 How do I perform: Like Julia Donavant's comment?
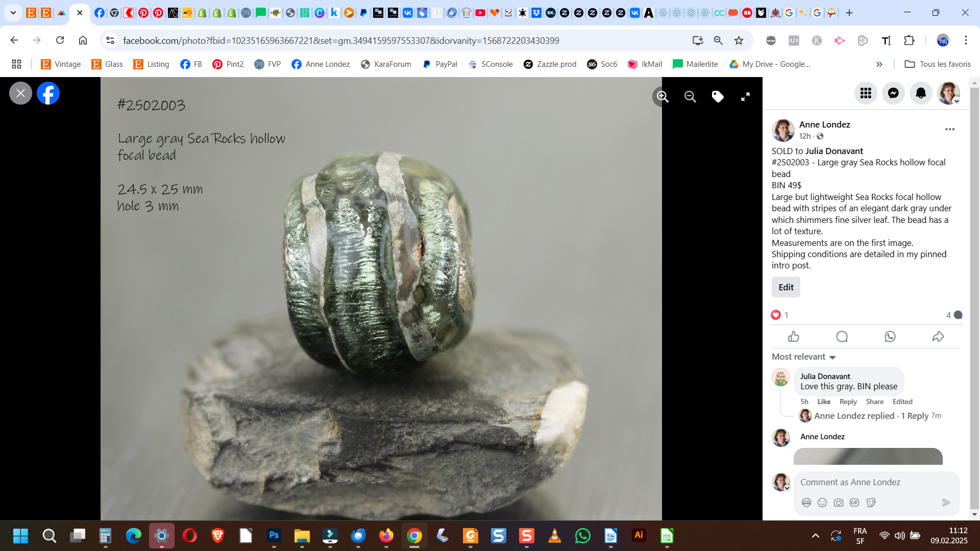tap(824, 402)
